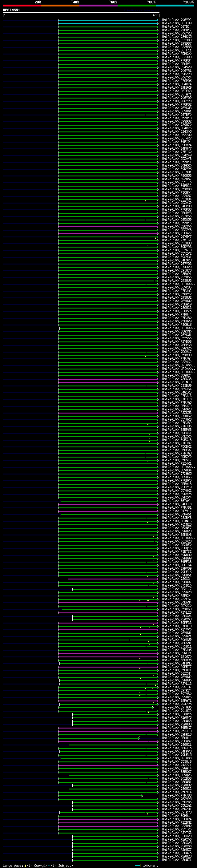Open the UniRef100_C6TDI4 entry
This screenshot has width=197, height=868.
pos(176,26)
